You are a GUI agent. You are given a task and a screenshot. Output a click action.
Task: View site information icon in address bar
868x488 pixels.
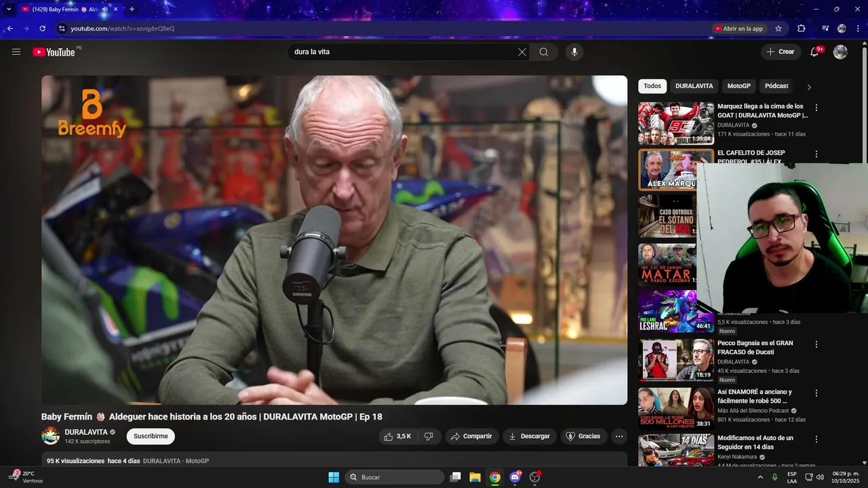(x=62, y=28)
